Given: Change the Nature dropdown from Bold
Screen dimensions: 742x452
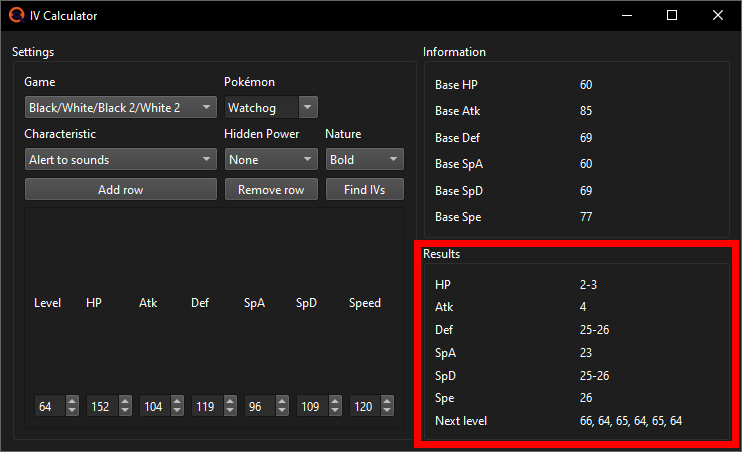Looking at the screenshot, I should tap(364, 159).
